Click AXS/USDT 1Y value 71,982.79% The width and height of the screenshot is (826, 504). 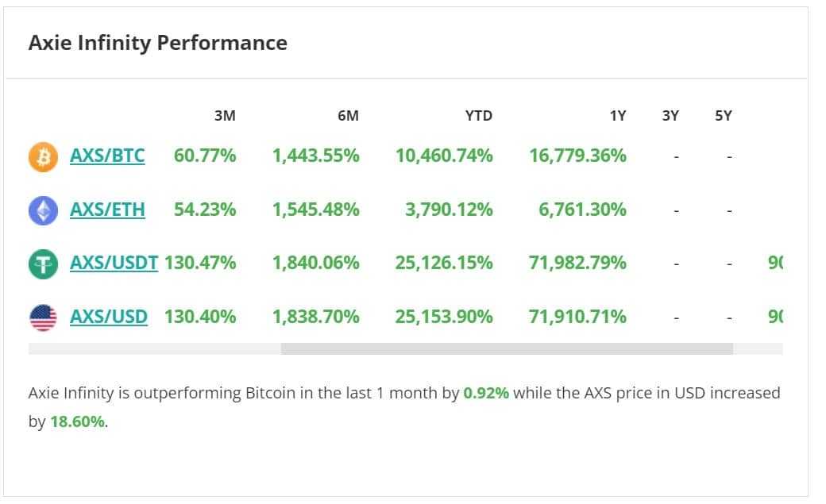(577, 263)
